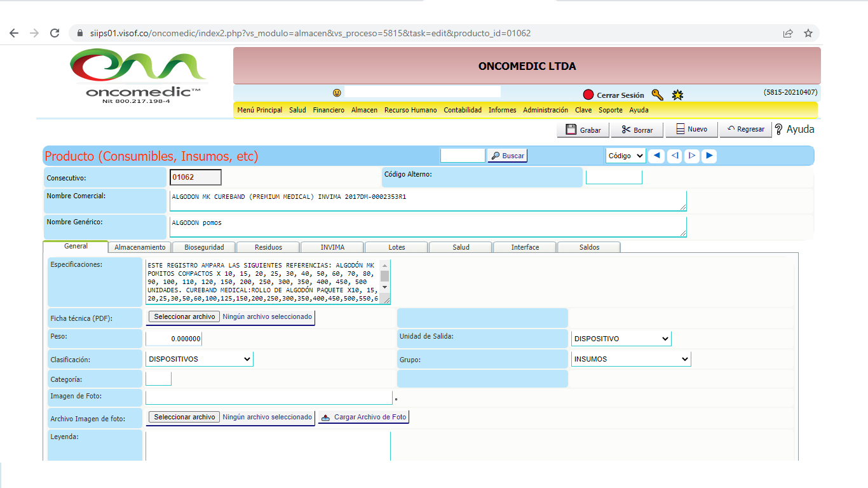Image resolution: width=868 pixels, height=488 pixels.
Task: Open the Almacen menu
Action: 364,110
